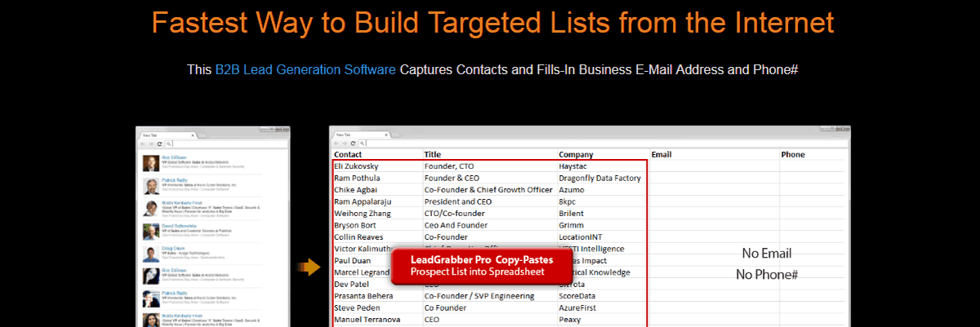Click the reload icon in the profile list browser window
980x327 pixels.
(159, 144)
